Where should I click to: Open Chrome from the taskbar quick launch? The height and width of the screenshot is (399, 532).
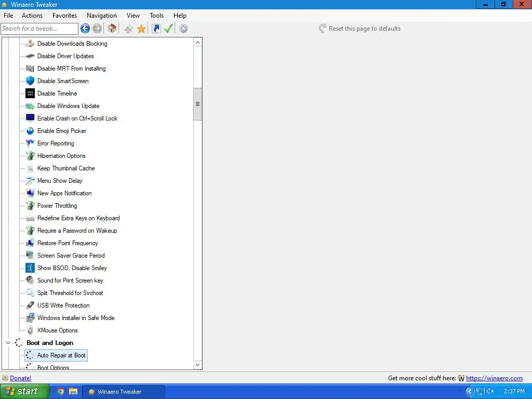(60, 392)
